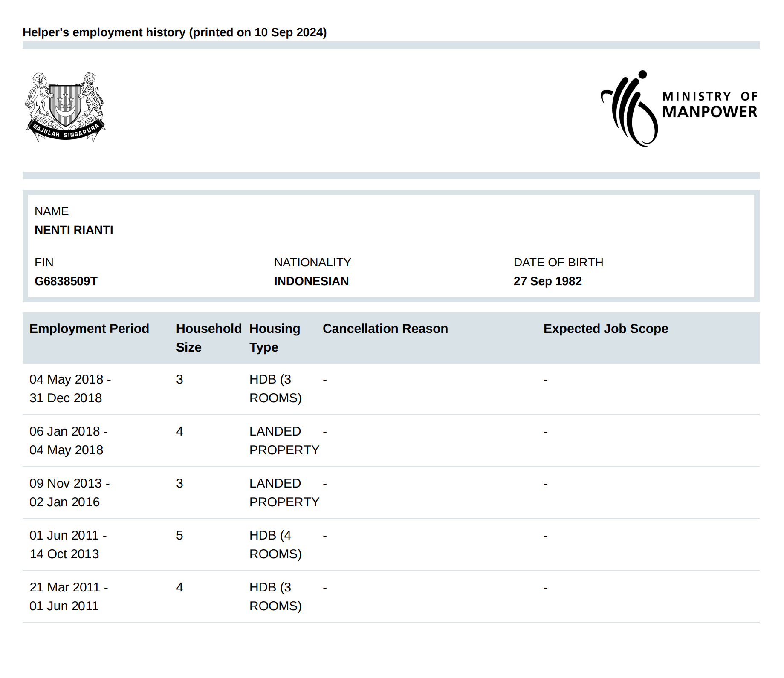This screenshot has width=784, height=678.
Task: Click the document title 'Helper's employment history'
Action: pos(174,32)
